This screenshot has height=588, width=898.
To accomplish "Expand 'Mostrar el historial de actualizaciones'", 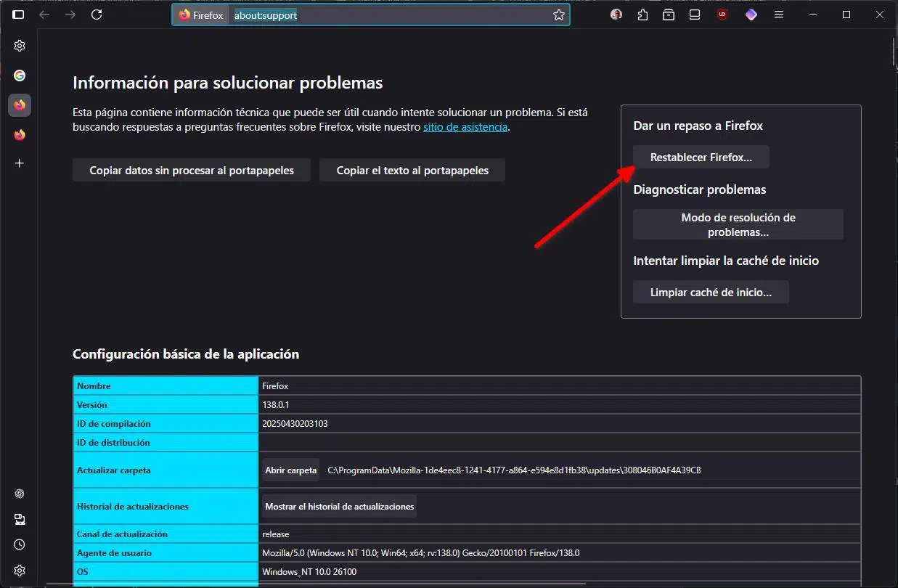I will pos(339,507).
